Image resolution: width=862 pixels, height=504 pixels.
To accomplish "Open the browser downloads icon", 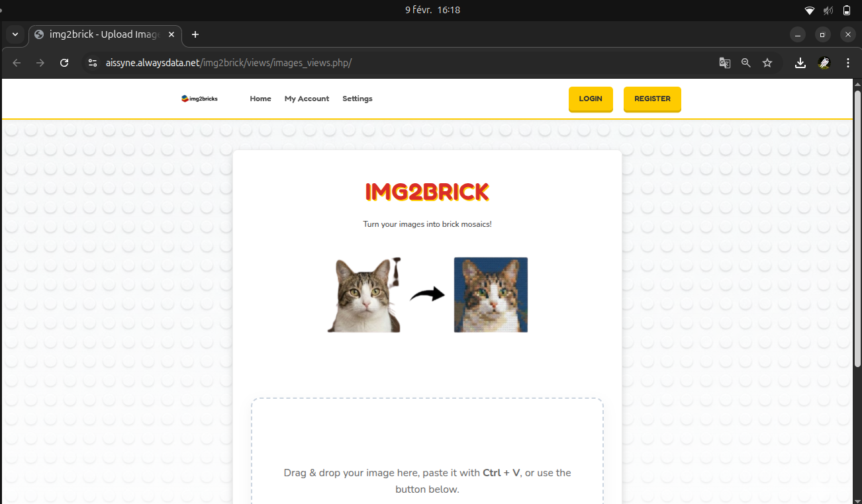I will [x=800, y=63].
